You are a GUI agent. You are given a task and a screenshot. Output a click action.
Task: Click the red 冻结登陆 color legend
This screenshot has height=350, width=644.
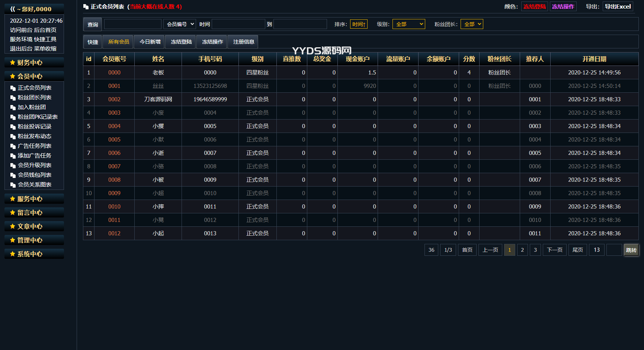pyautogui.click(x=534, y=7)
